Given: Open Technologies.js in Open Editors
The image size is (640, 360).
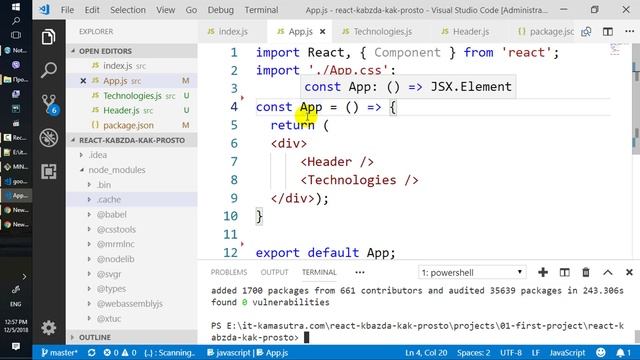Looking at the screenshot, I should (131, 96).
